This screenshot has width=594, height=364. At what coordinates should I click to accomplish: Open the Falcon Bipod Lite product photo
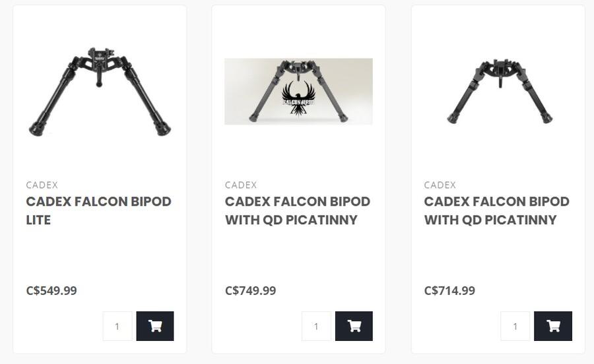[x=99, y=92]
